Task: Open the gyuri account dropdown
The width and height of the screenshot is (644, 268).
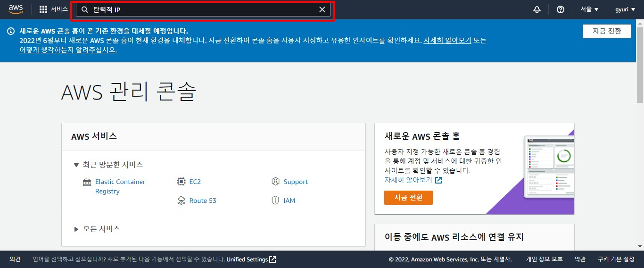Action: 625,9
